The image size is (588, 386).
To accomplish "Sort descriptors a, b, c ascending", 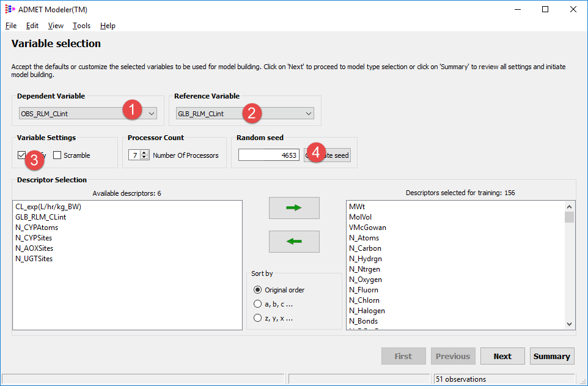I will coord(257,304).
